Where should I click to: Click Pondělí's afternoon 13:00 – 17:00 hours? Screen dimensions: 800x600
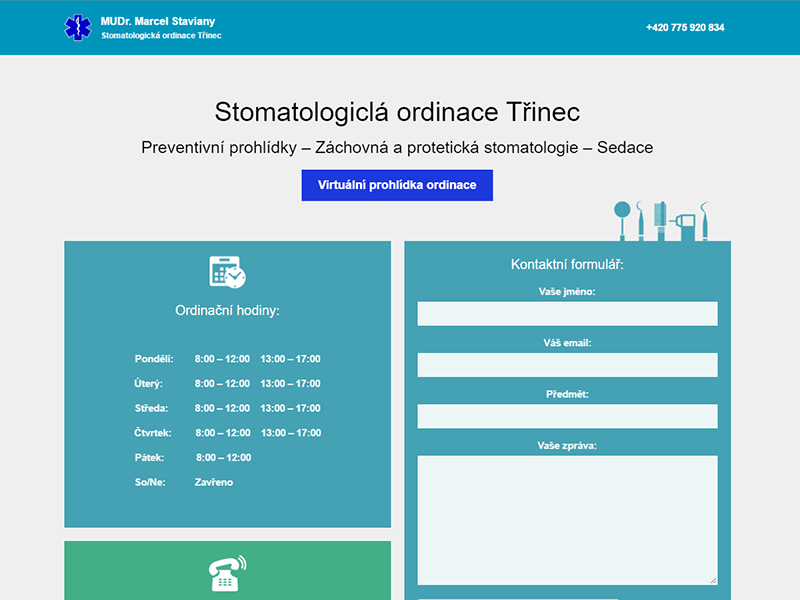(290, 359)
